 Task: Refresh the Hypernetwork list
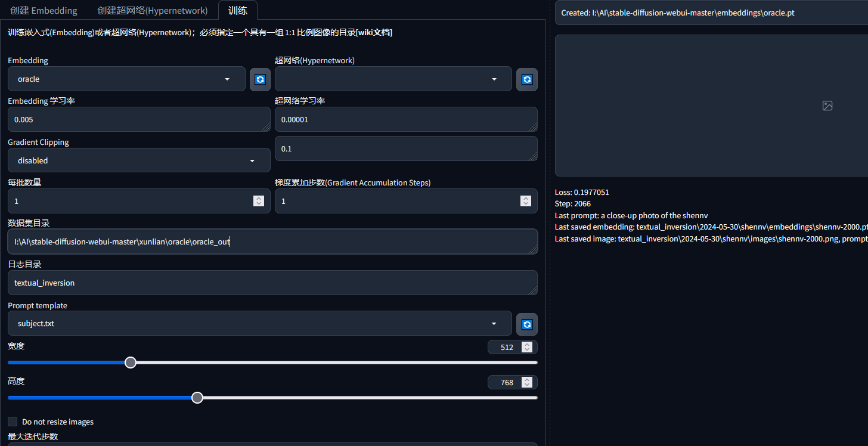coord(526,79)
